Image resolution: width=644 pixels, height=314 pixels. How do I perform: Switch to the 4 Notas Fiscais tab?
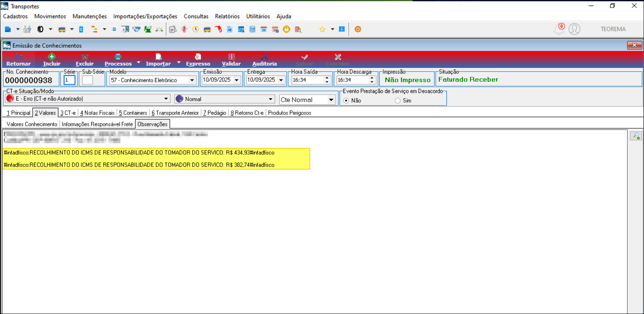pyautogui.click(x=97, y=113)
